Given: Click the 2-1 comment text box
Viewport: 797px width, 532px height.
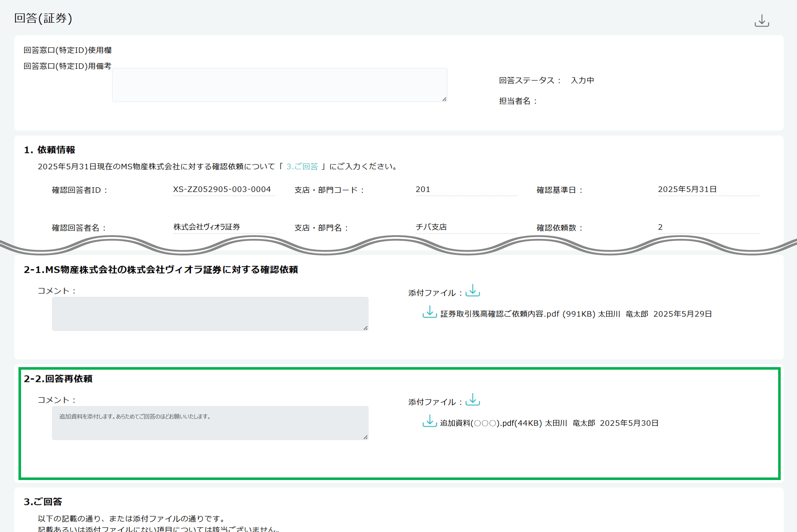Looking at the screenshot, I should 210,314.
